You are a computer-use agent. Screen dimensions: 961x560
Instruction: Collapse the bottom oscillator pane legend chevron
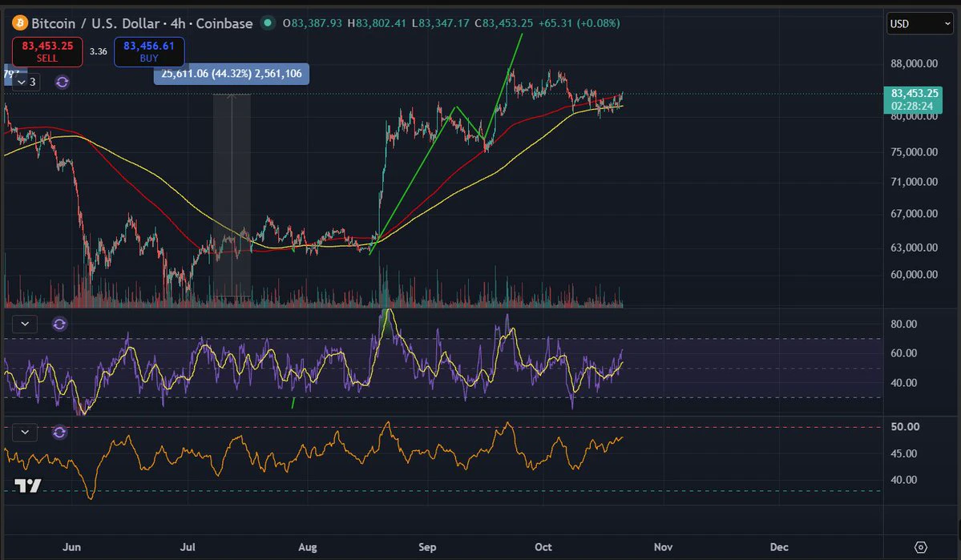click(x=25, y=433)
